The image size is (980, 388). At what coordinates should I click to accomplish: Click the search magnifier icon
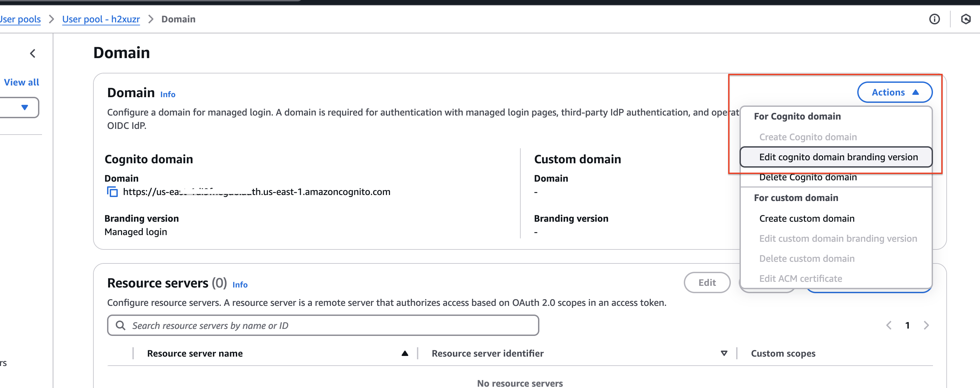click(x=121, y=325)
